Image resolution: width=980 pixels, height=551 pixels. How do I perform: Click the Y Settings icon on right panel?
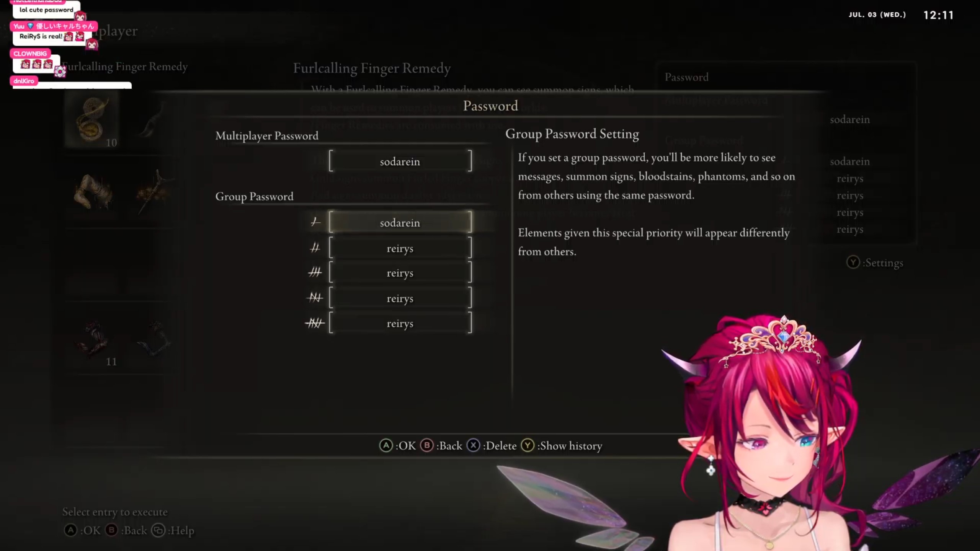pos(853,262)
